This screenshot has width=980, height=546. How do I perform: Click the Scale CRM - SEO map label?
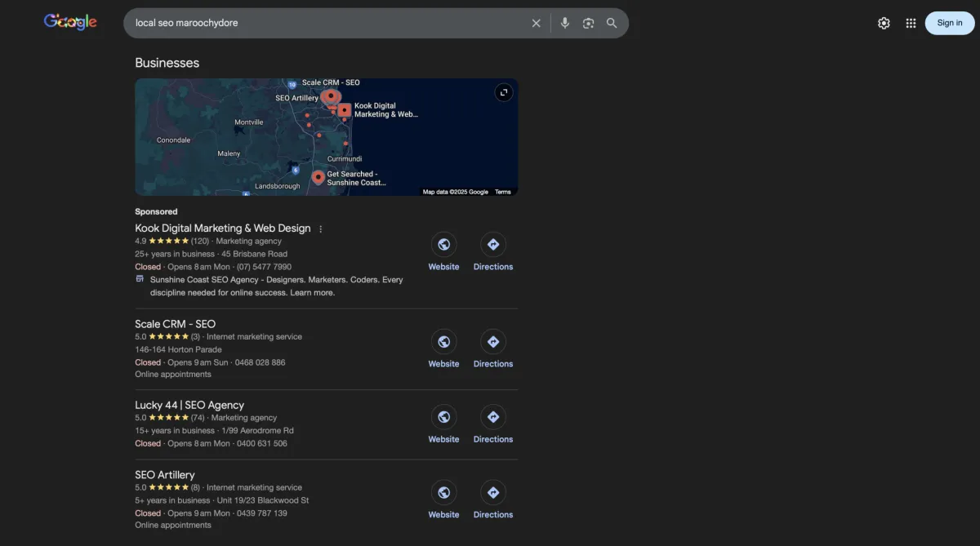point(331,82)
